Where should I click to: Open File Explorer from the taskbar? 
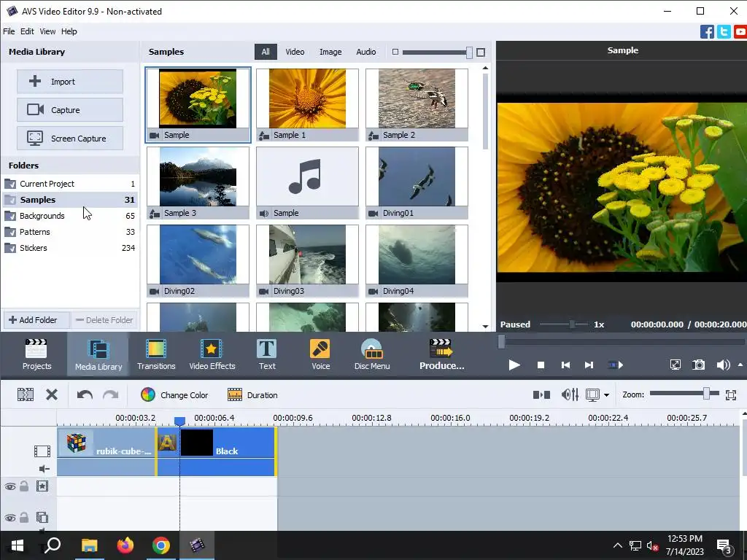[89, 545]
